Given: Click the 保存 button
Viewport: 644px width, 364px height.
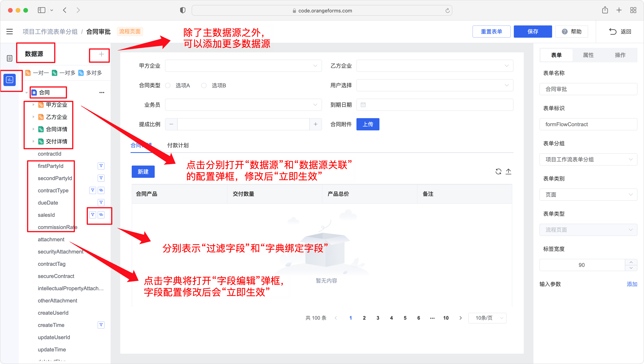Looking at the screenshot, I should (533, 32).
